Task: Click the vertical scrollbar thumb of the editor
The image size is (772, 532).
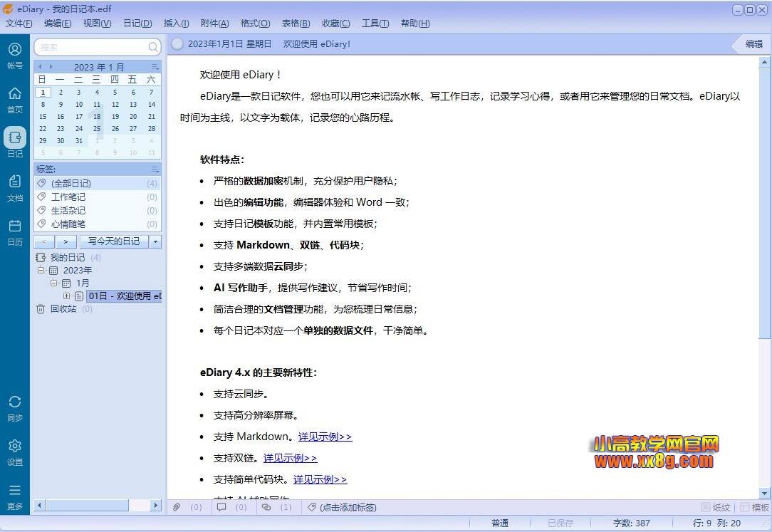Action: 764,203
